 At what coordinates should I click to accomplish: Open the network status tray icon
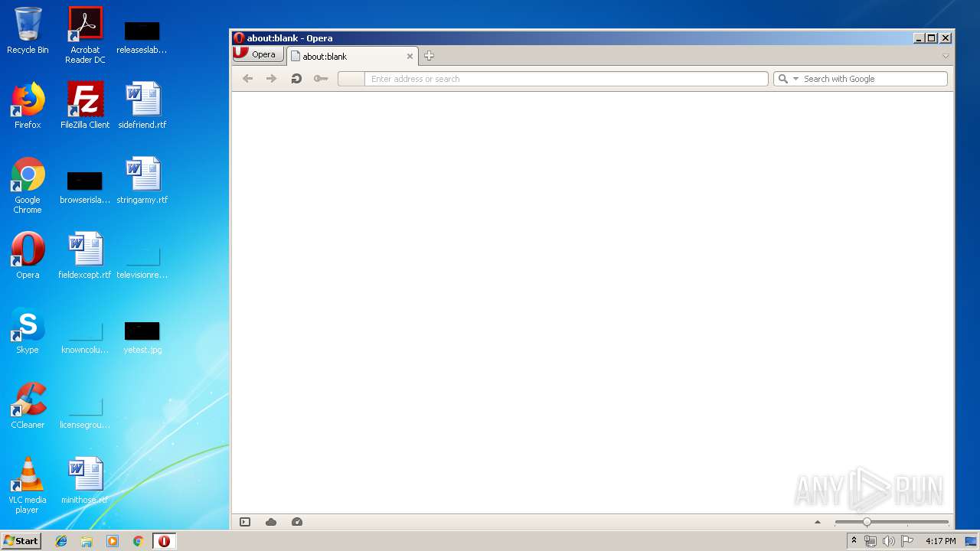pyautogui.click(x=871, y=541)
